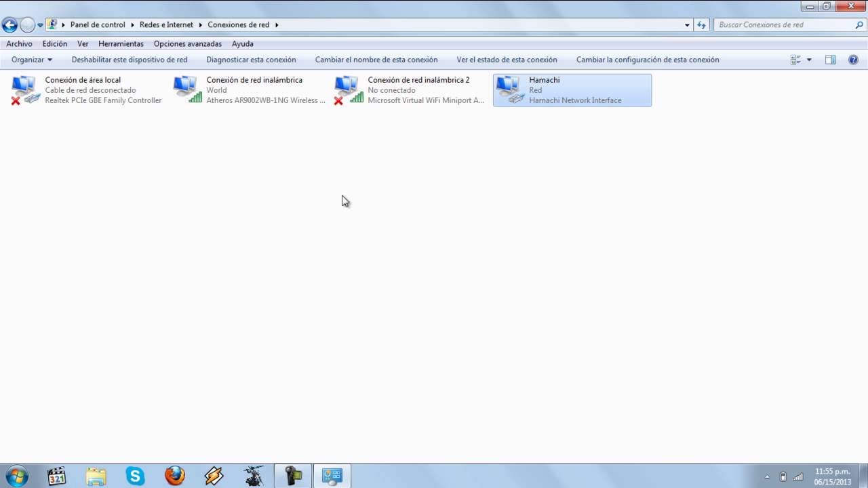Image resolution: width=868 pixels, height=488 pixels.
Task: Select 'Conexión de red inalámbrica 2' adapter icon
Action: click(x=349, y=89)
